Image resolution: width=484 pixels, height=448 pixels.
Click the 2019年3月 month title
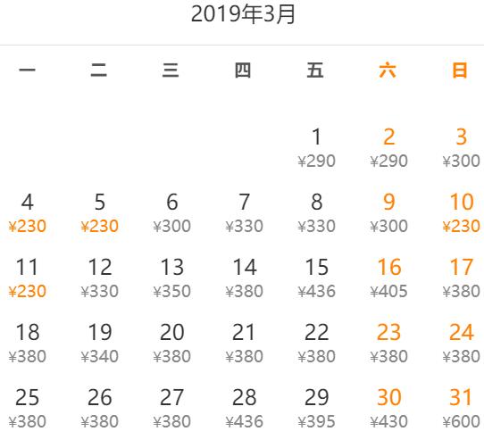point(243,14)
